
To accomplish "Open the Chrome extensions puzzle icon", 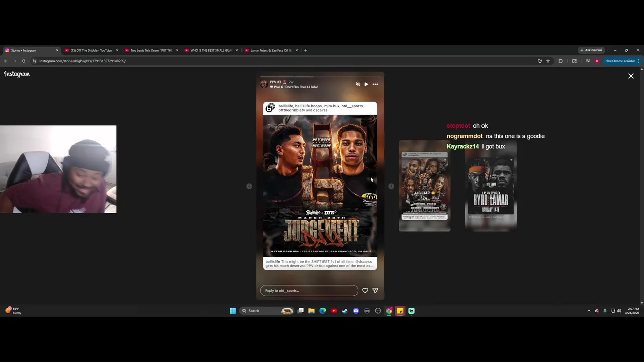I will click(x=561, y=61).
